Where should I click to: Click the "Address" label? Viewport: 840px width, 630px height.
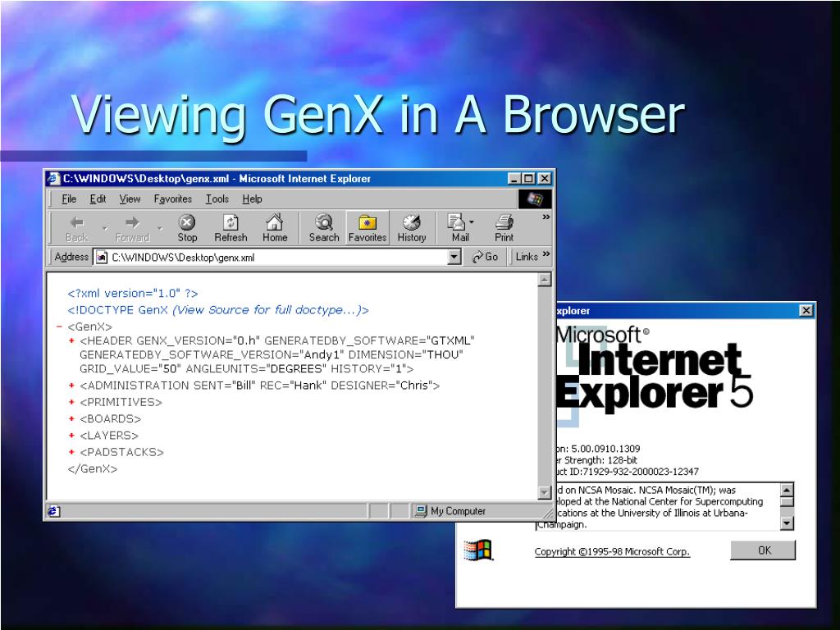click(x=71, y=257)
